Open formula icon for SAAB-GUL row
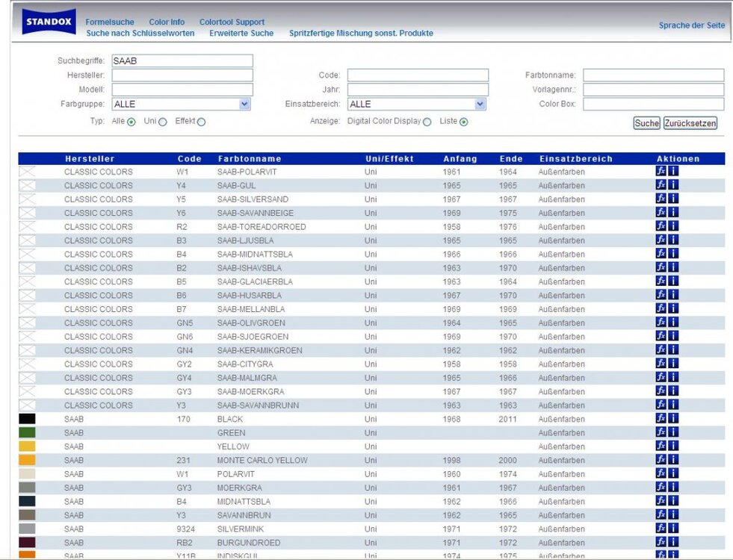733x560 pixels. (x=661, y=184)
